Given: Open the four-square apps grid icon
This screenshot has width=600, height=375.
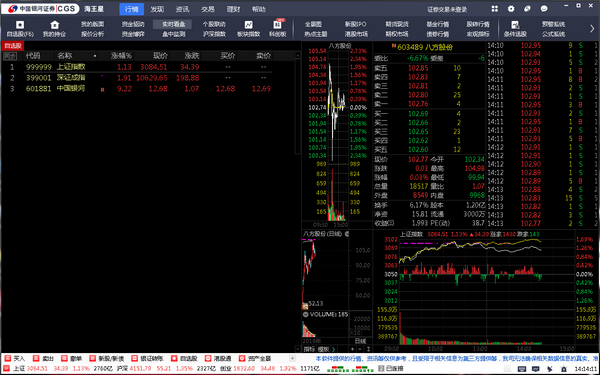Looking at the screenshot, I should point(495,9).
